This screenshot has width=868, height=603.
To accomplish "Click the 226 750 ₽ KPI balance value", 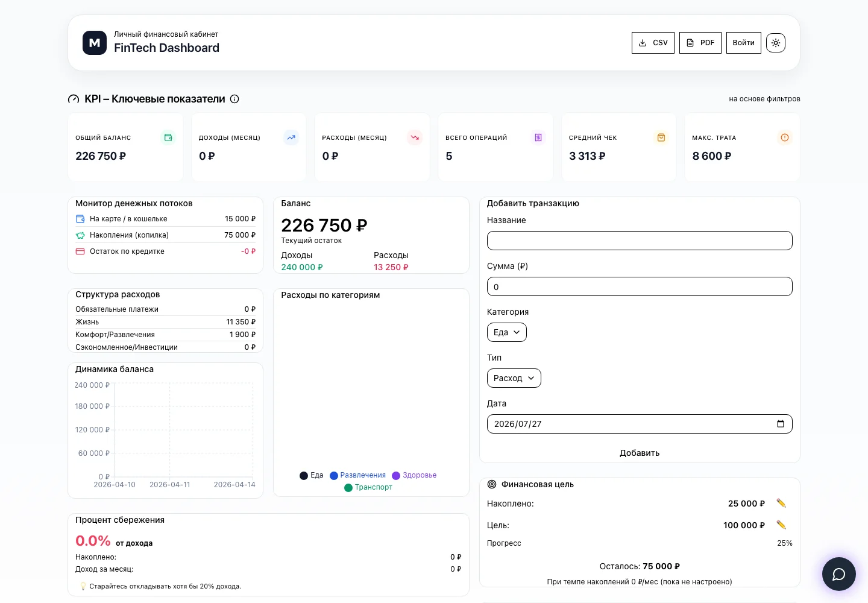I will coord(101,156).
